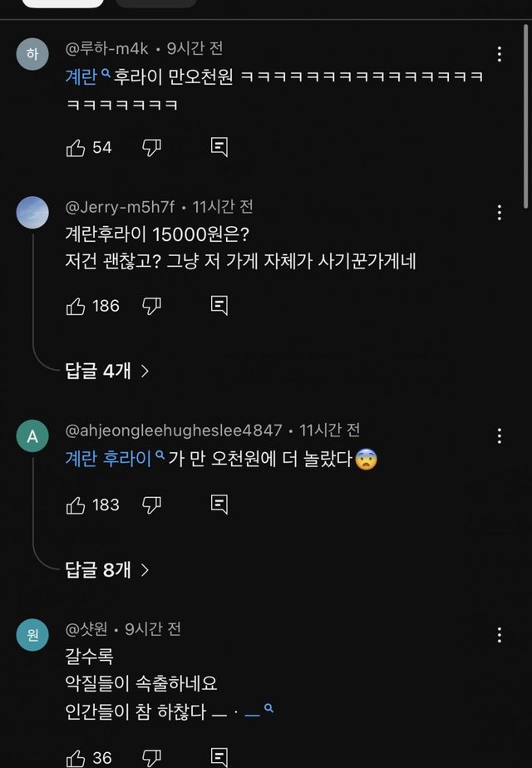532x768 pixels.
Task: Open @Jerry-m5h7f's profile avatar
Action: [x=32, y=213]
